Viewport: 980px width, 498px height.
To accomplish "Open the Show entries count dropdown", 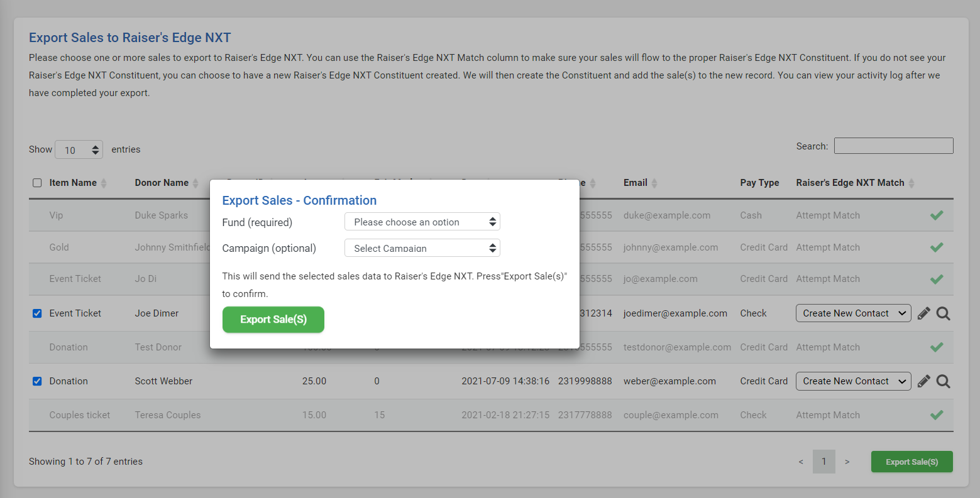I will pos(79,150).
